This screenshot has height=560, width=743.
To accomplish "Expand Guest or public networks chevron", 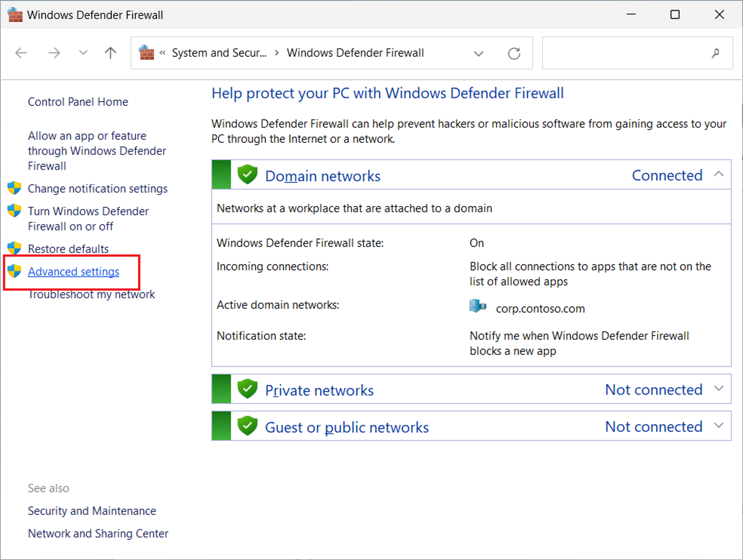I will pos(718,425).
